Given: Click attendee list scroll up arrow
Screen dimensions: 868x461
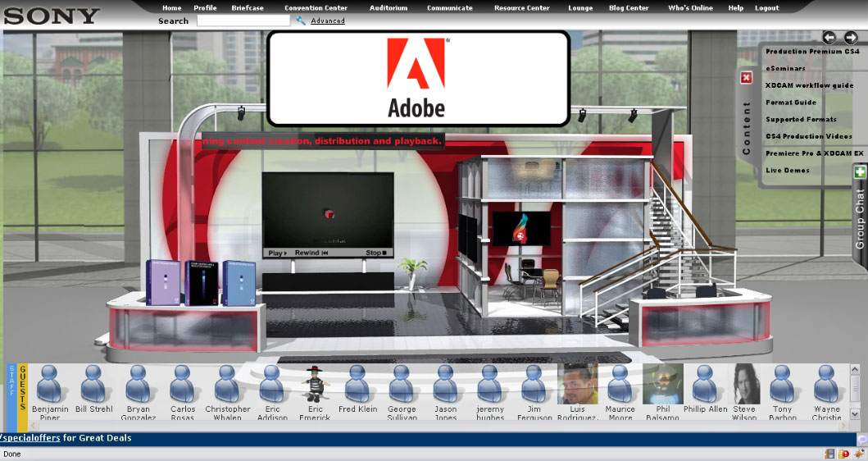Looking at the screenshot, I should click(x=855, y=369).
